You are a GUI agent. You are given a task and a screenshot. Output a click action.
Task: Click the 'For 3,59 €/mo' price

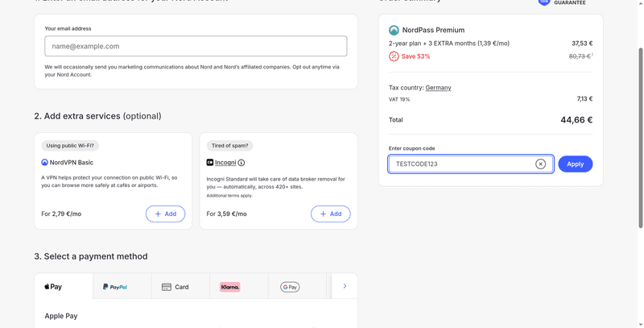pyautogui.click(x=226, y=214)
